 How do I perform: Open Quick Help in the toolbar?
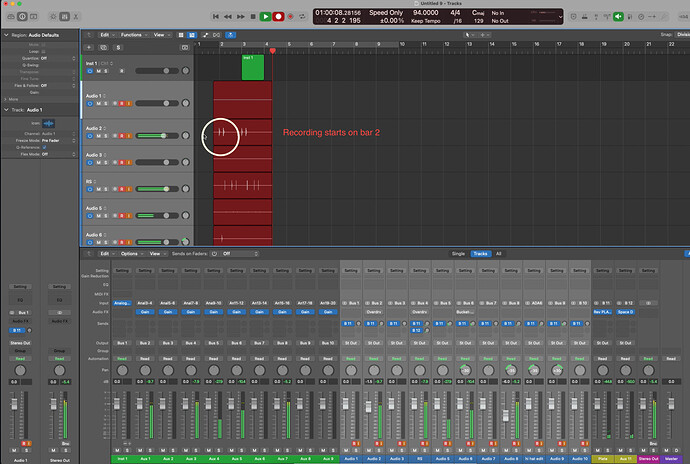(33, 16)
